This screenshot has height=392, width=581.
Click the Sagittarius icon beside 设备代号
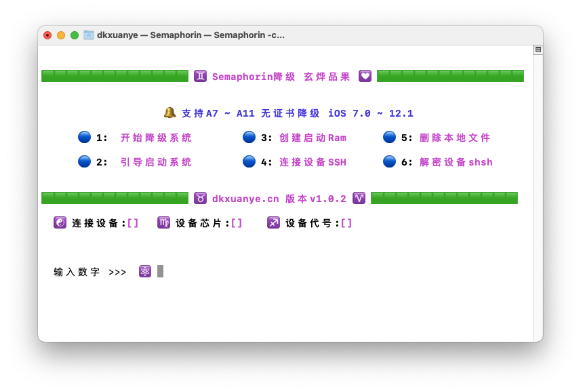[273, 222]
